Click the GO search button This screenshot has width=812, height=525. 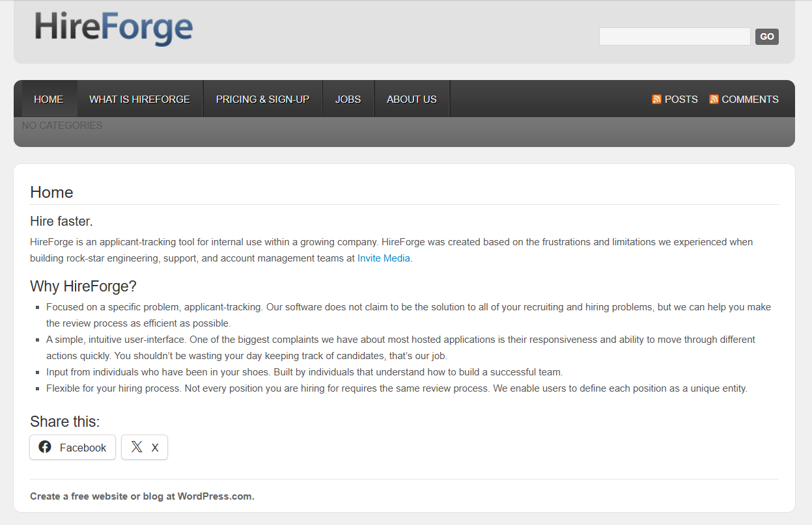pos(767,36)
